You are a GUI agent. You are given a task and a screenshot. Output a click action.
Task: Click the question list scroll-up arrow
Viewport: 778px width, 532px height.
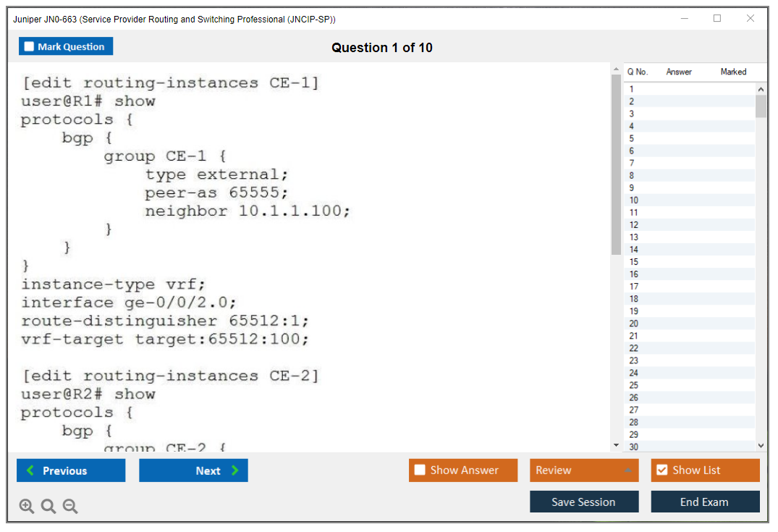(761, 89)
